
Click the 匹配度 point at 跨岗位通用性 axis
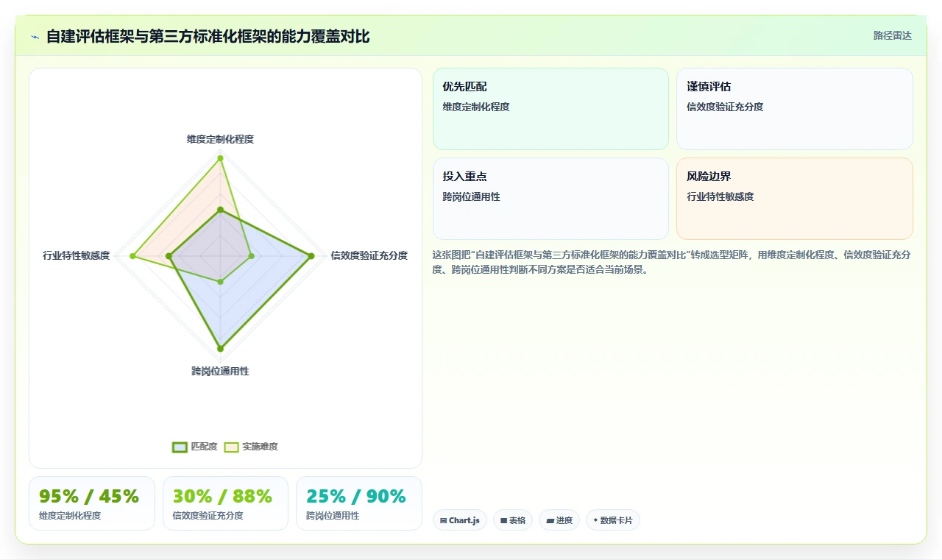(220, 348)
